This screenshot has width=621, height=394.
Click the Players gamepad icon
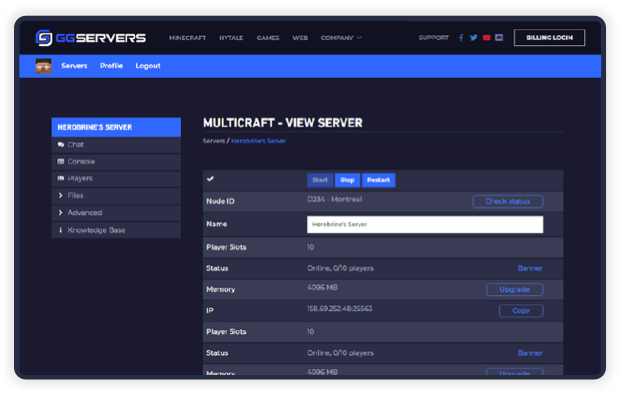click(61, 178)
